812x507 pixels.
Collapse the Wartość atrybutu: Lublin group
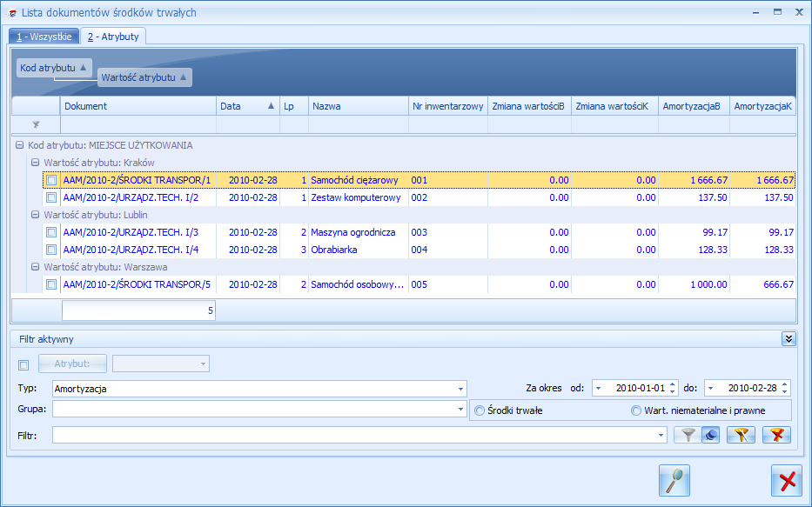pos(35,215)
